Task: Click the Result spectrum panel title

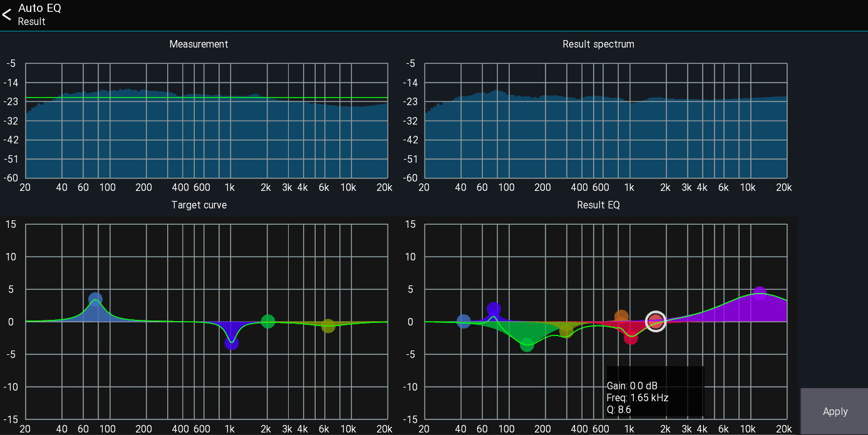Action: [x=598, y=44]
